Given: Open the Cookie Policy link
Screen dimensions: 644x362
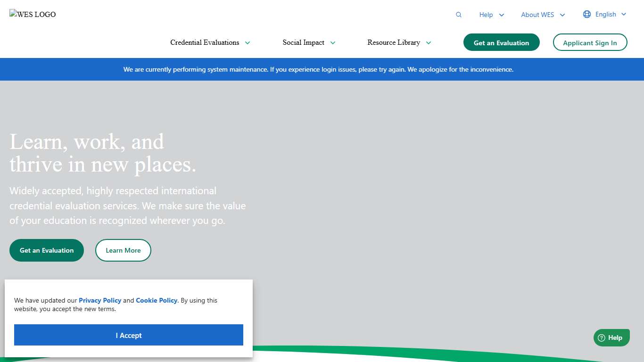Looking at the screenshot, I should click(157, 300).
